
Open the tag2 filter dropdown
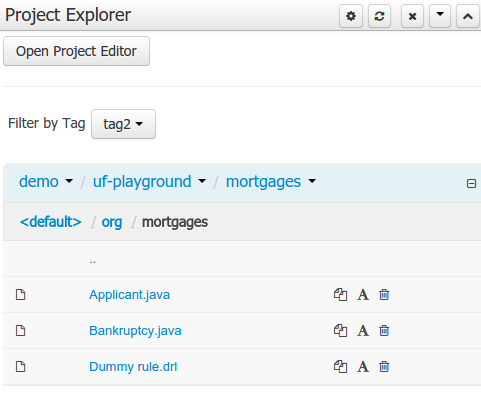(123, 124)
